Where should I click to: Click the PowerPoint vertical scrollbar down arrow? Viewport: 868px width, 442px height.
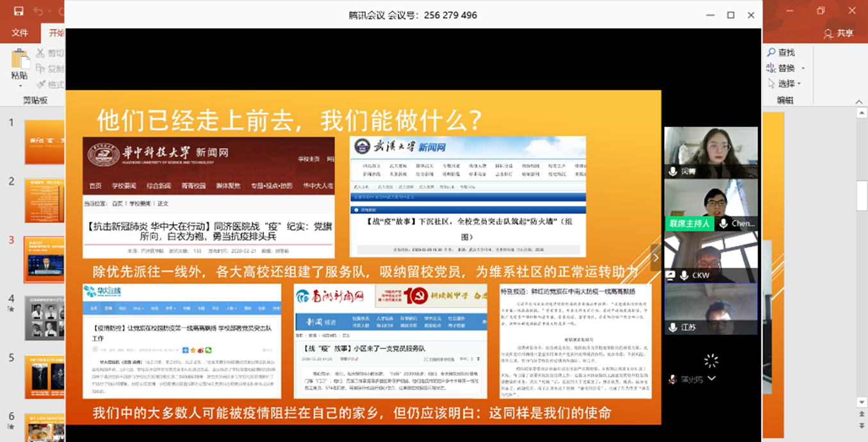(862, 402)
